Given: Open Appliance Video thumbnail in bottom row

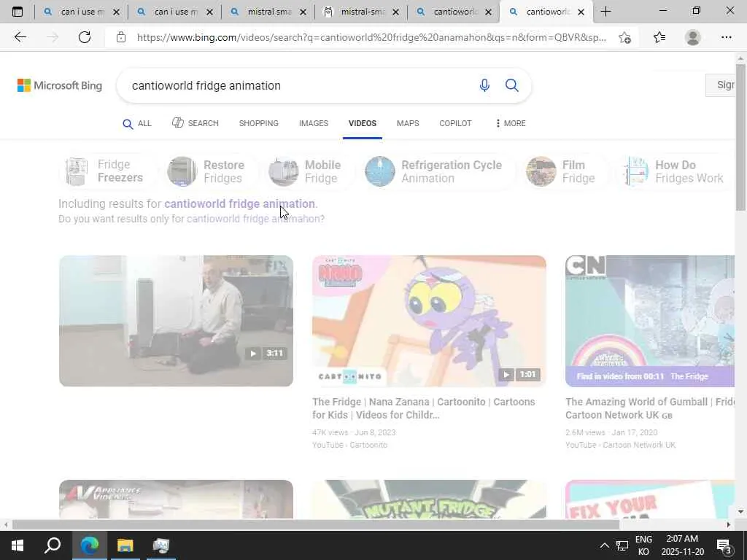Looking at the screenshot, I should 176,499.
